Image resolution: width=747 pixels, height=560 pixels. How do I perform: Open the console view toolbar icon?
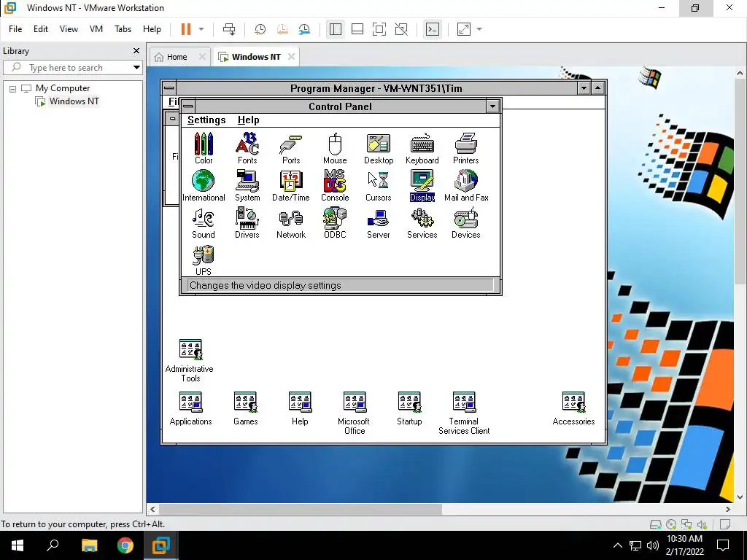click(x=433, y=29)
